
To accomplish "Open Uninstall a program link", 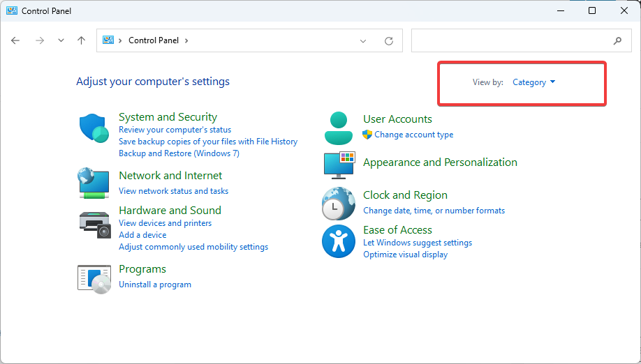I will 155,285.
